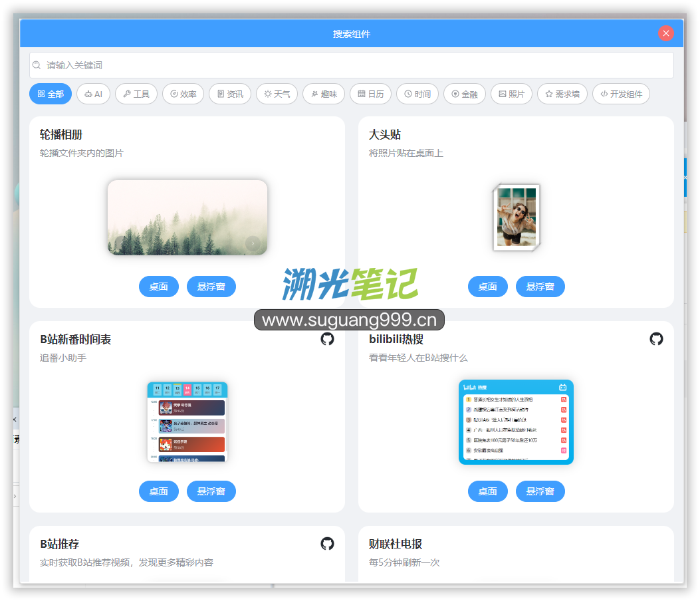Click the B站新番时间表 card title
The height and width of the screenshot is (601, 700).
[x=75, y=339]
